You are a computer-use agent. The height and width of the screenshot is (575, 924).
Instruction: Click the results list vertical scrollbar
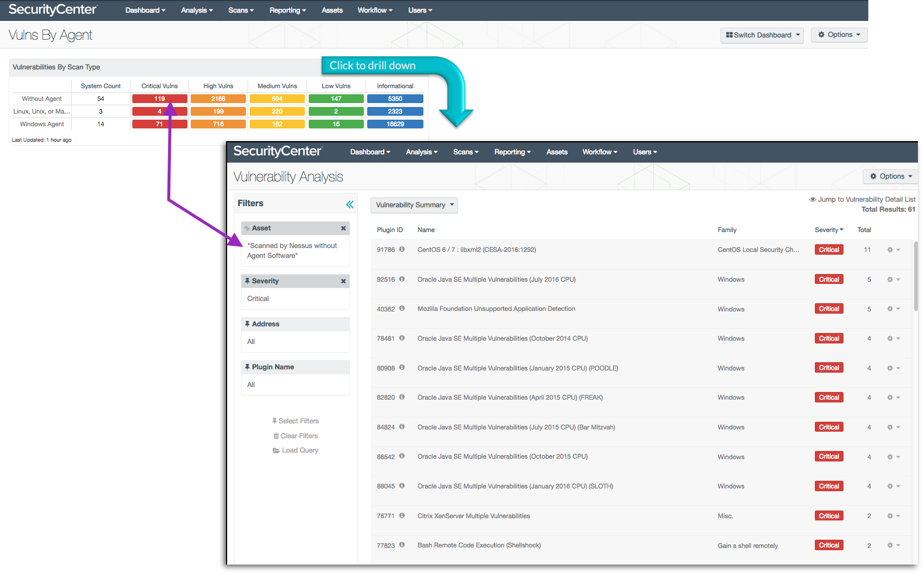coord(916,276)
